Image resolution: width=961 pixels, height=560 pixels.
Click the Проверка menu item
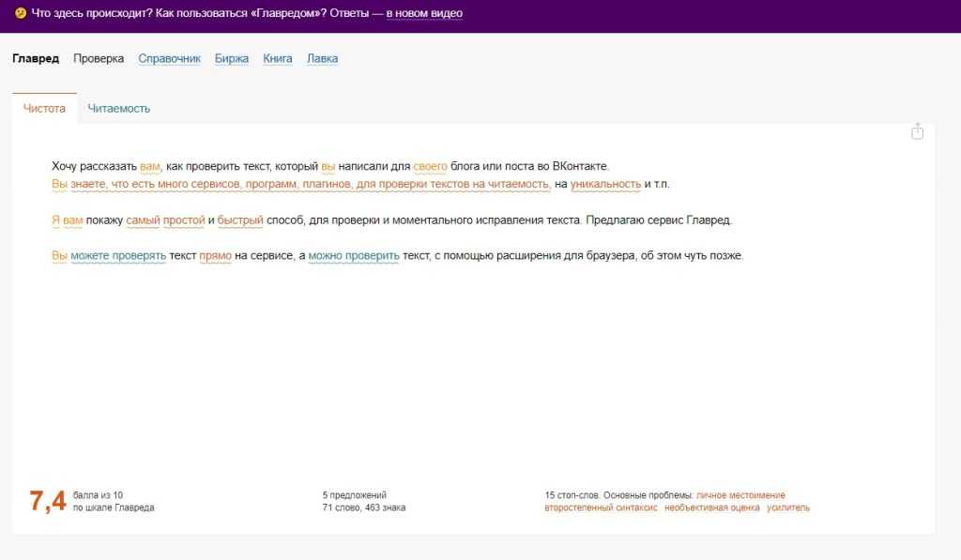(x=99, y=58)
